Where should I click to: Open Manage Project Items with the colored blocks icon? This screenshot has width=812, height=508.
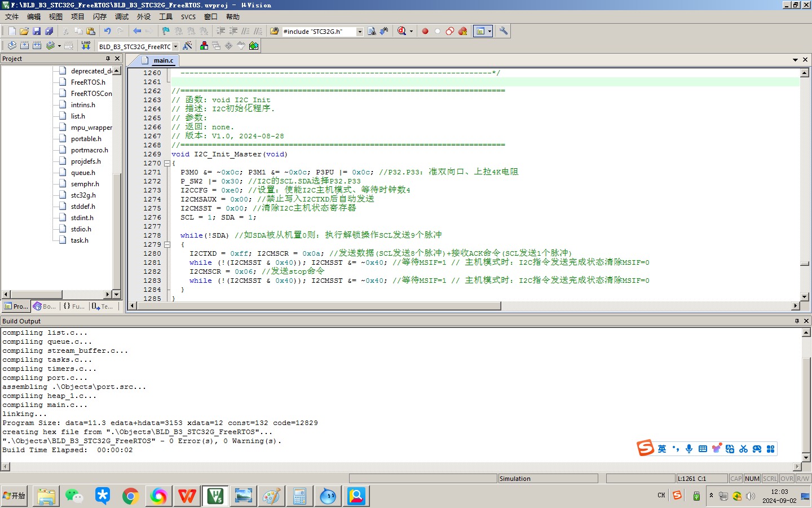click(x=204, y=46)
